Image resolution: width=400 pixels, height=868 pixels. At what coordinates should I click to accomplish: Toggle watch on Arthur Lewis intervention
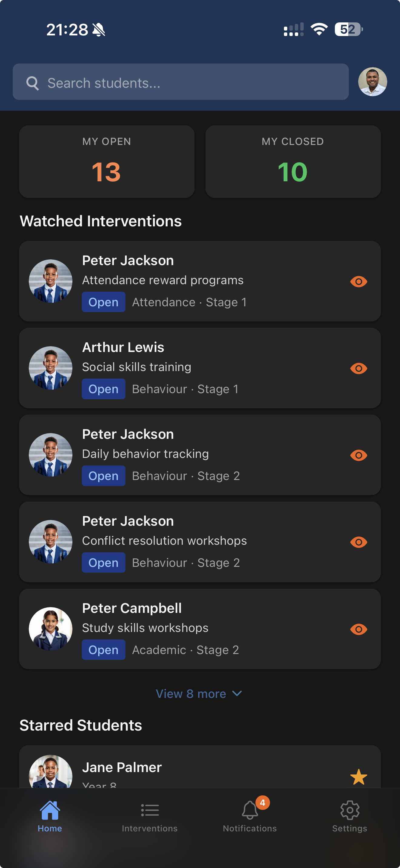coord(358,368)
